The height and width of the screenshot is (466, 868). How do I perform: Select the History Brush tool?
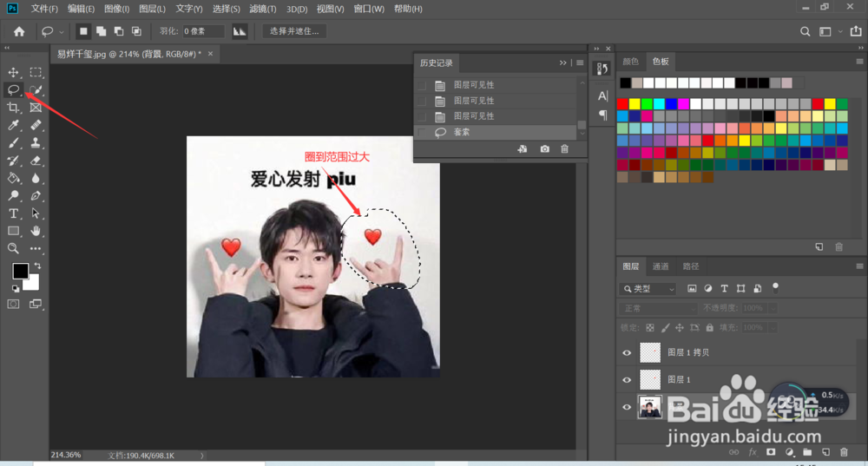[x=13, y=161]
